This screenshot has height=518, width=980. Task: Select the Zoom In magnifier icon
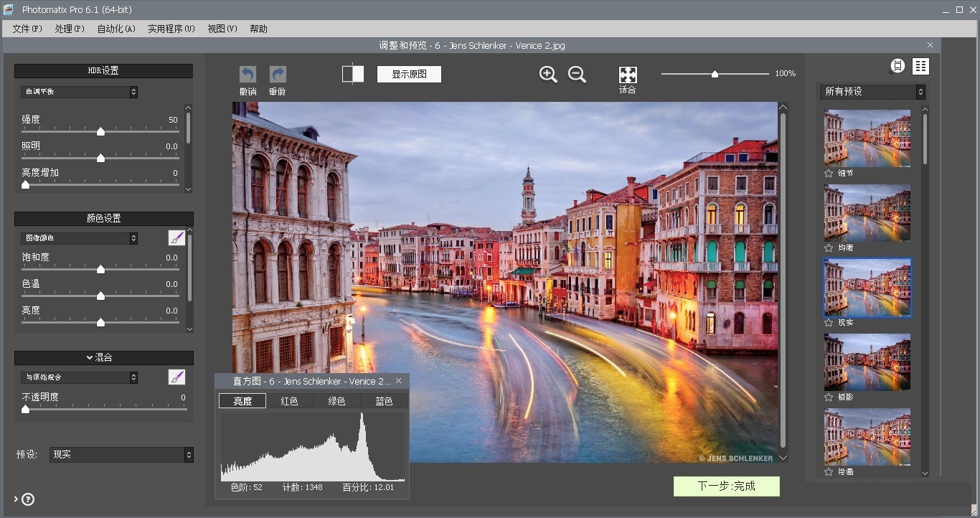tap(547, 74)
